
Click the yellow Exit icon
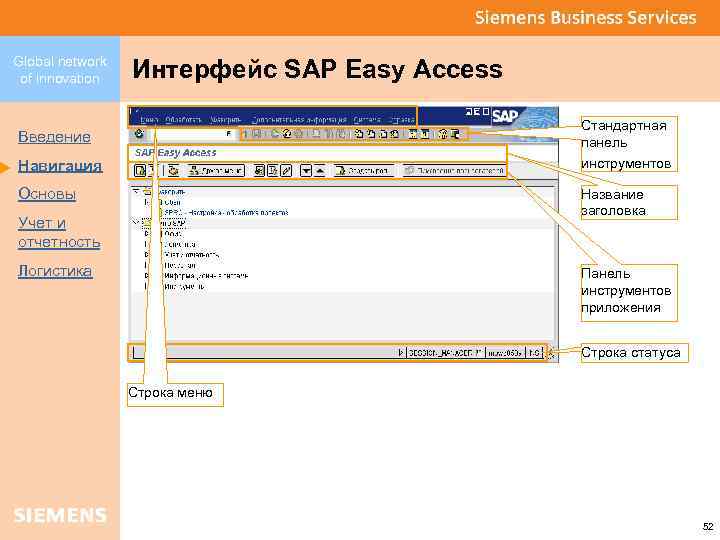pyautogui.click(x=287, y=134)
